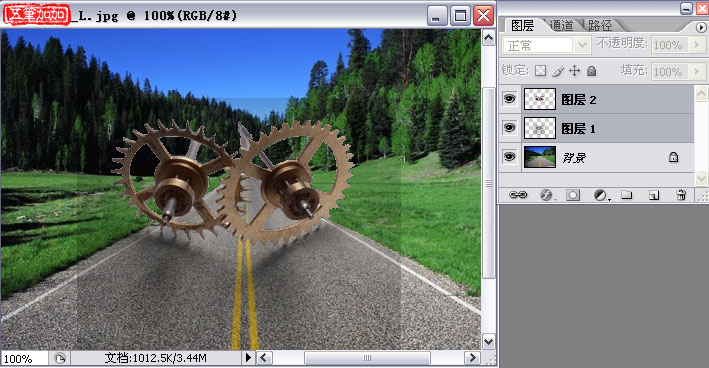
Task: Create a new layer
Action: point(654,195)
